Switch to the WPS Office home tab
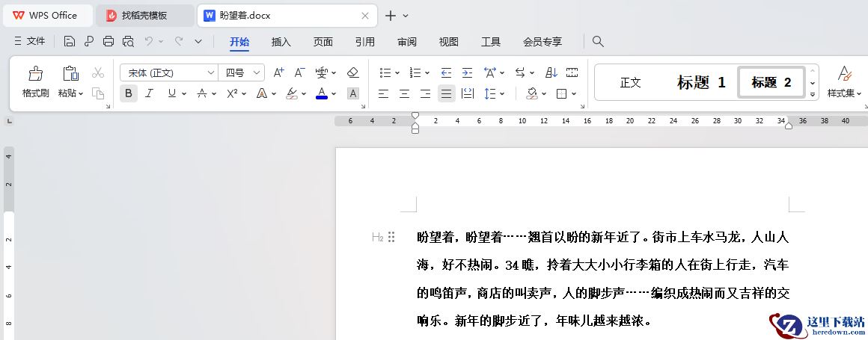 [48, 16]
